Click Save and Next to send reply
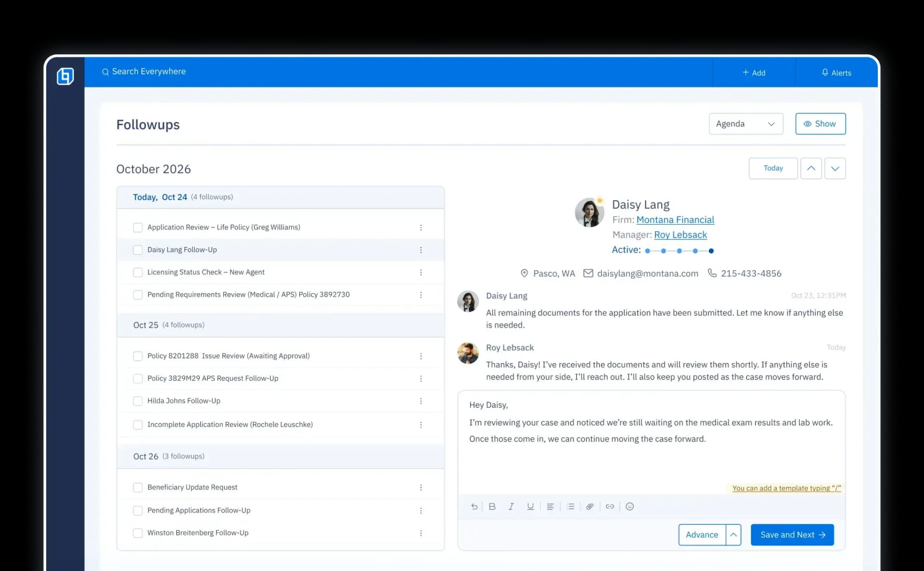The image size is (924, 571). 792,534
